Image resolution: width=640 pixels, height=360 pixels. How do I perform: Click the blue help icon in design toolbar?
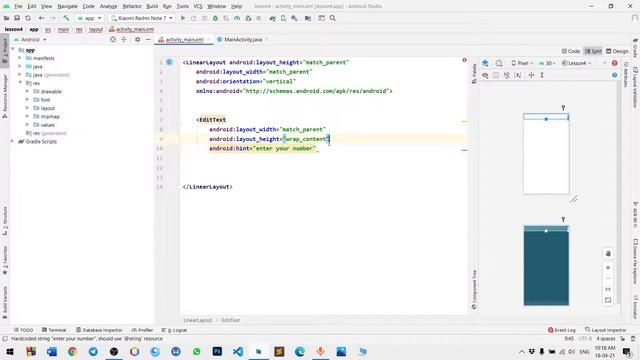(614, 75)
